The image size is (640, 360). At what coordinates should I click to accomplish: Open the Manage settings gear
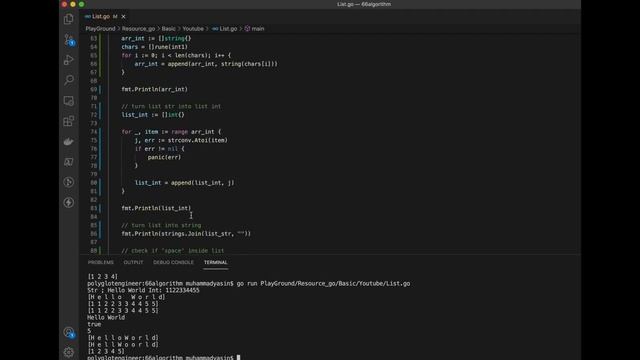69,352
